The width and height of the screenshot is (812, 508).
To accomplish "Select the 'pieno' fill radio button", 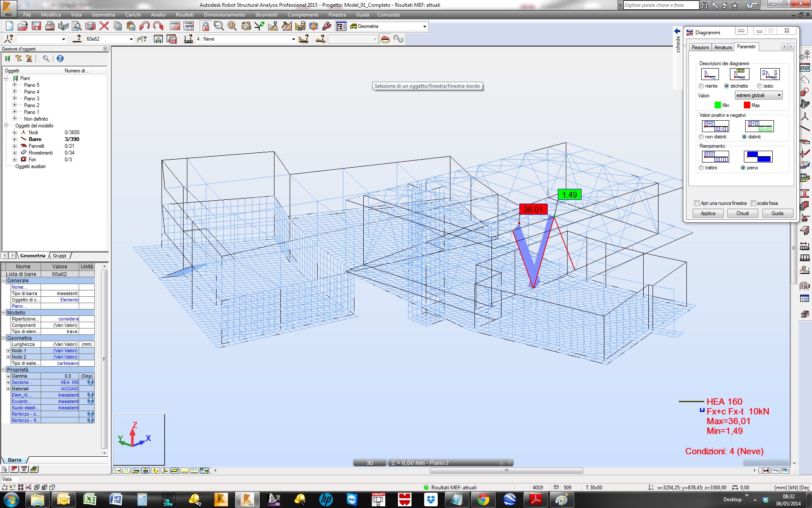I will 743,168.
